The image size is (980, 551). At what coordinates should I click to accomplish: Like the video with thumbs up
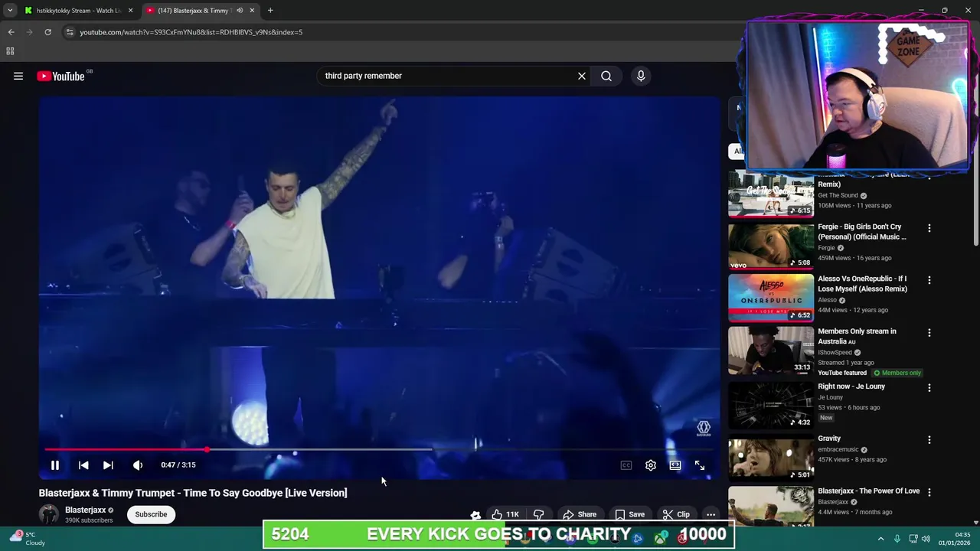coord(506,514)
